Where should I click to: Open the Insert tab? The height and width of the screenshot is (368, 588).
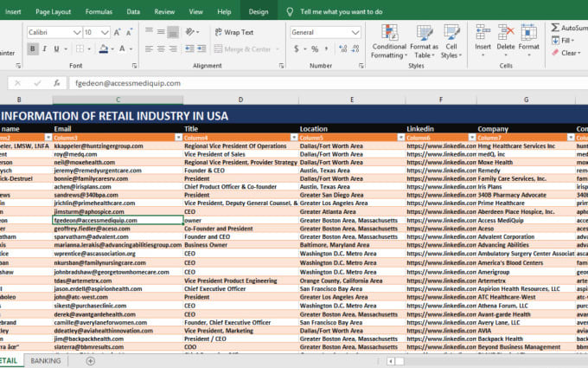point(13,11)
